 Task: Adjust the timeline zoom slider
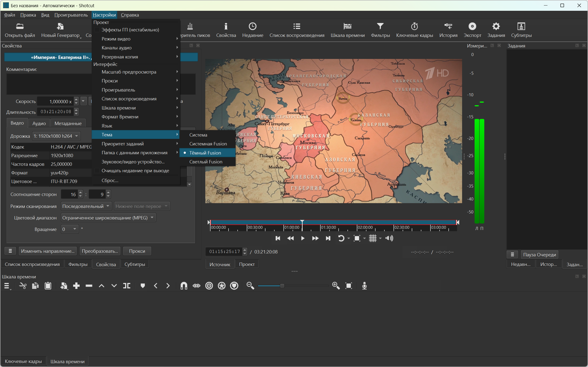tap(282, 286)
